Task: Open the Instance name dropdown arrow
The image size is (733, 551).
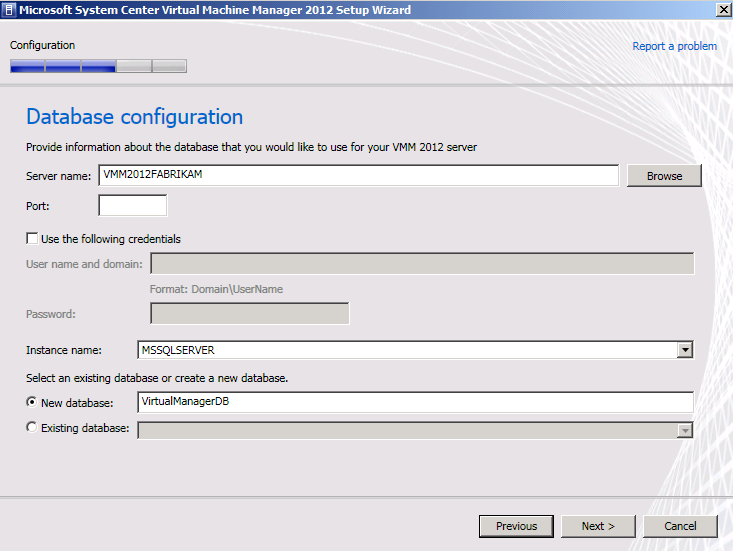Action: (x=685, y=350)
